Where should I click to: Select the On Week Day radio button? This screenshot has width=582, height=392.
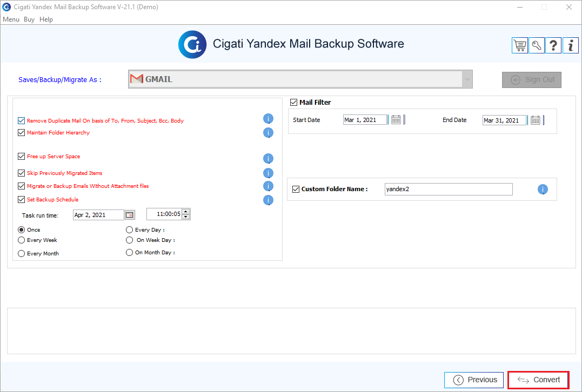[129, 240]
